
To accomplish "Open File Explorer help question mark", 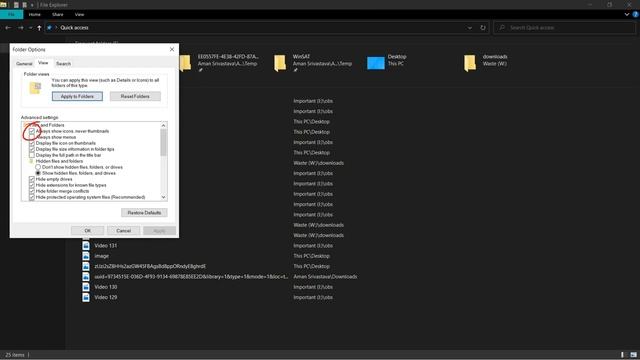I will (x=635, y=14).
